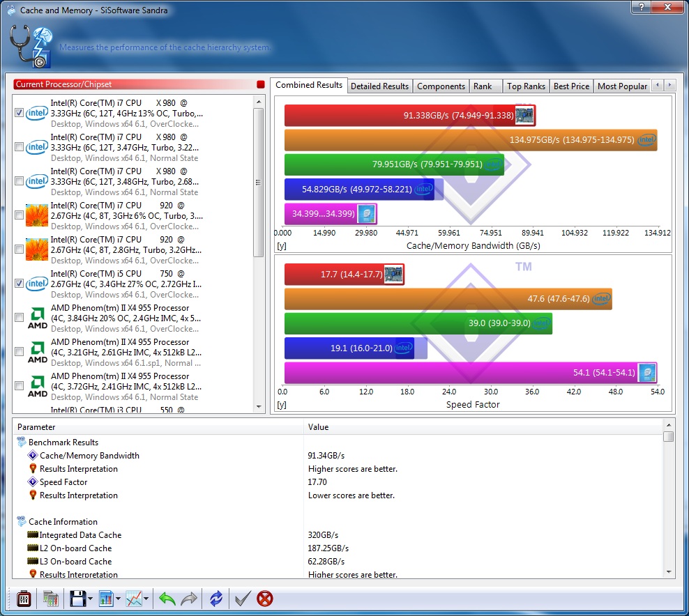Click the copy results icon in toolbar
Screen dimensions: 689x616
tap(50, 599)
